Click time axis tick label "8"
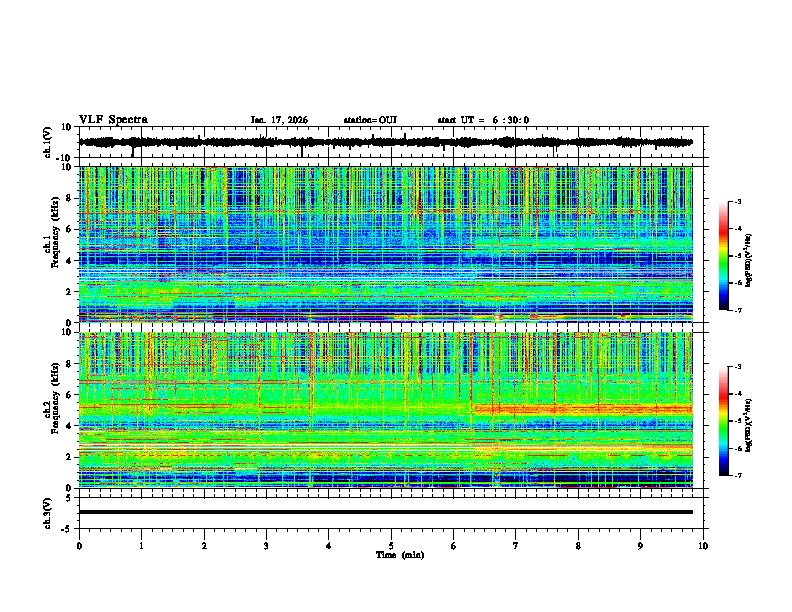The width and height of the screenshot is (792, 612). click(578, 546)
